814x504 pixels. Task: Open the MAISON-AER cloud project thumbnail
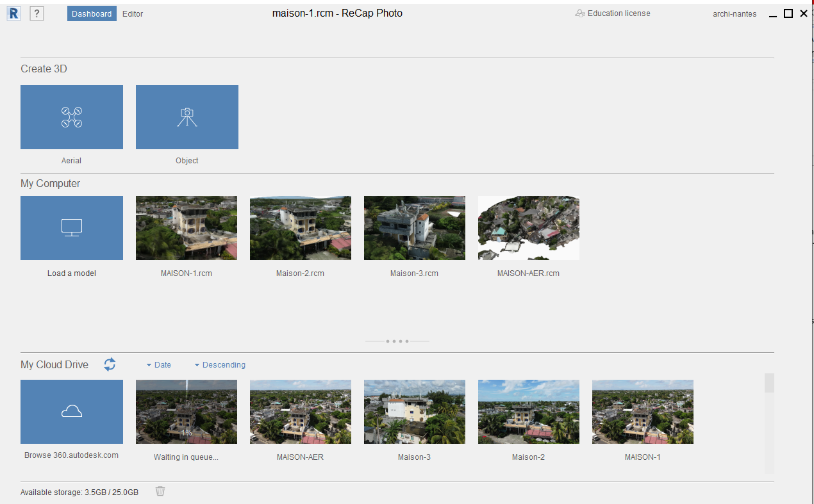[x=301, y=412]
